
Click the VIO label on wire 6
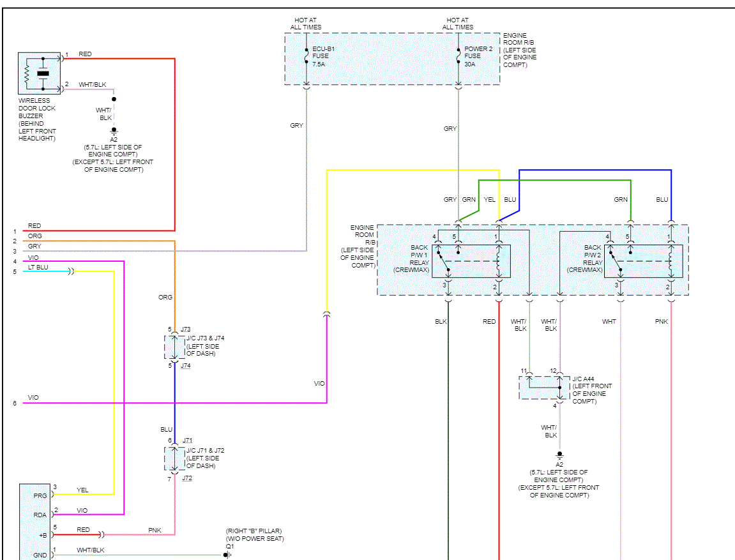[33, 397]
